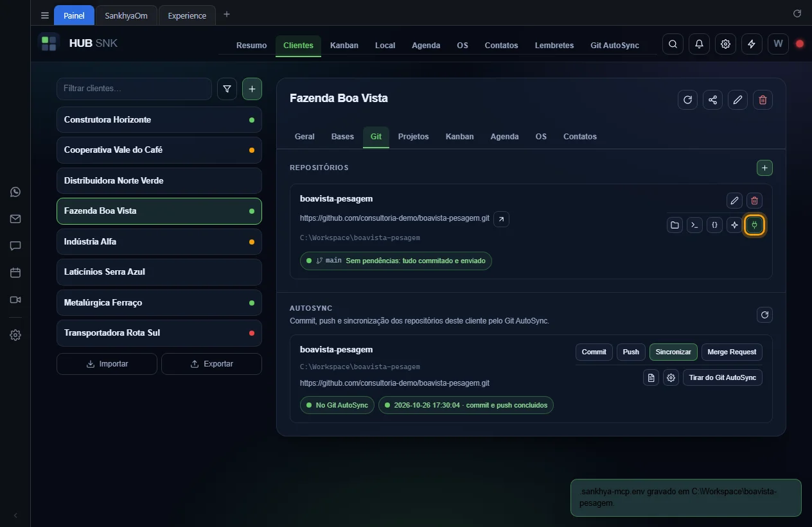Share the Fazenda Boa Vista client

[712, 99]
